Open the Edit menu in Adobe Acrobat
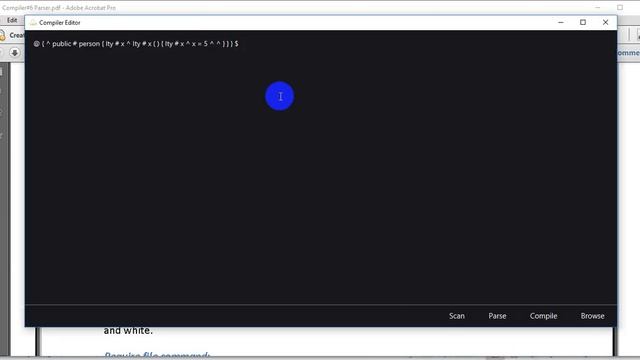This screenshot has width=640, height=360. [12, 20]
